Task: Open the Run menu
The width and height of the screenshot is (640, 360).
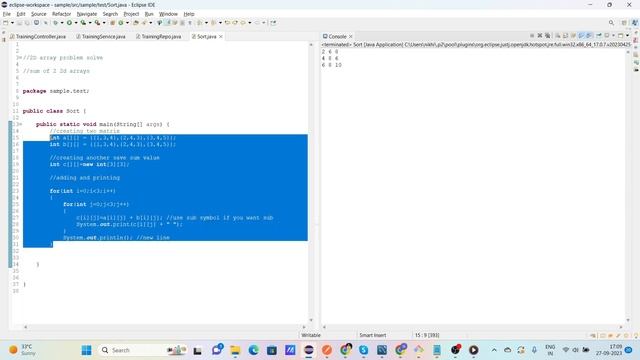Action: click(x=149, y=14)
